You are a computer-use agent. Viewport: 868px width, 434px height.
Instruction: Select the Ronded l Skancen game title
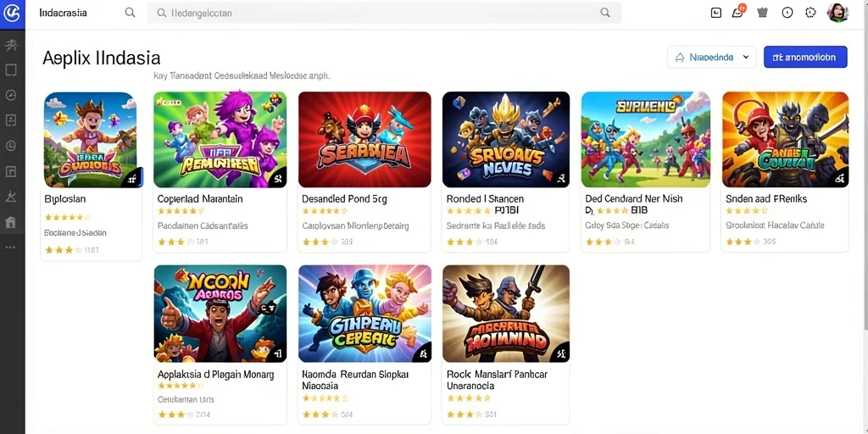point(485,198)
